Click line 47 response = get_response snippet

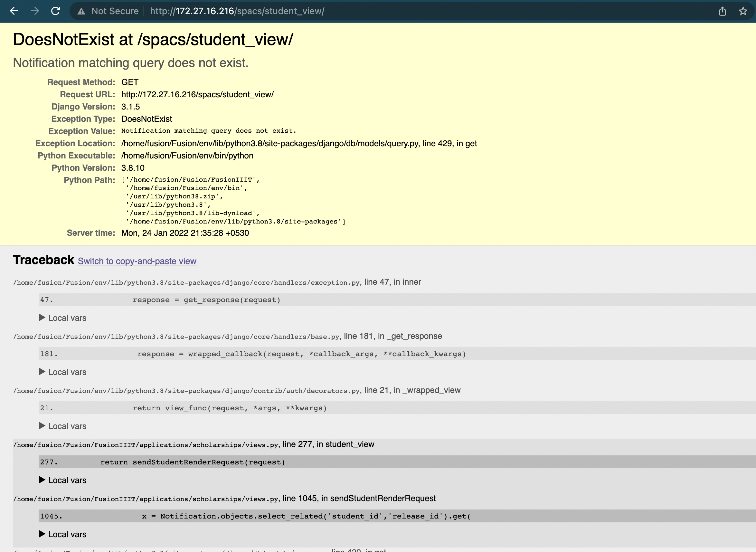[x=206, y=300]
